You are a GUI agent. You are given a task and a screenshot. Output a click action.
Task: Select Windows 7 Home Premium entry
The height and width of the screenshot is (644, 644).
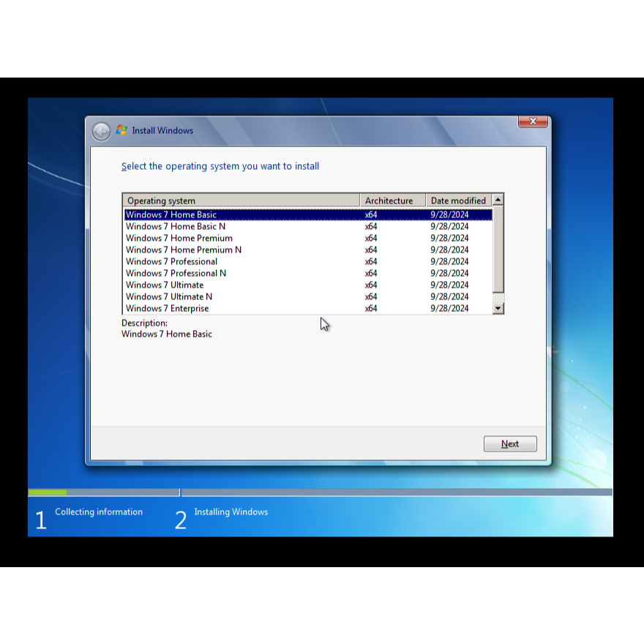(x=308, y=239)
